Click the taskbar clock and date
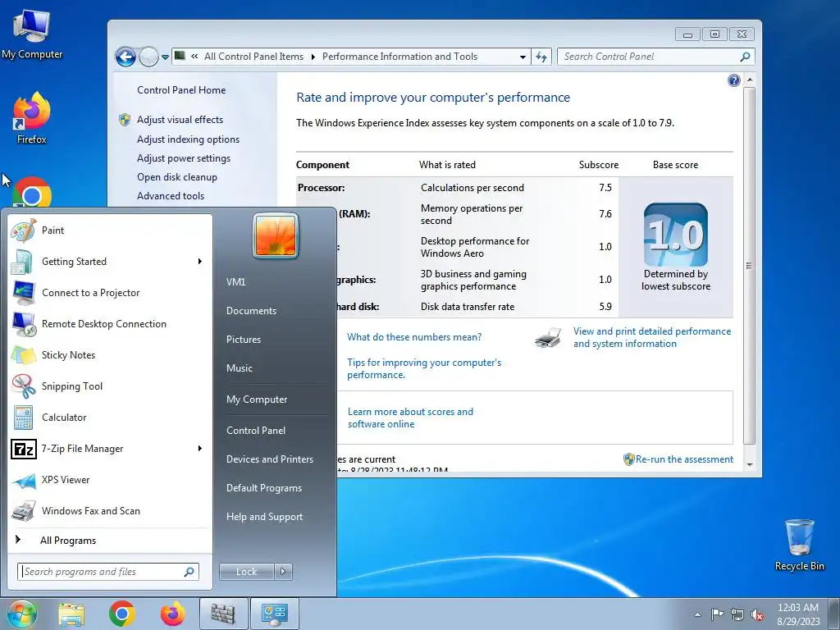This screenshot has width=840, height=630. coord(798,614)
